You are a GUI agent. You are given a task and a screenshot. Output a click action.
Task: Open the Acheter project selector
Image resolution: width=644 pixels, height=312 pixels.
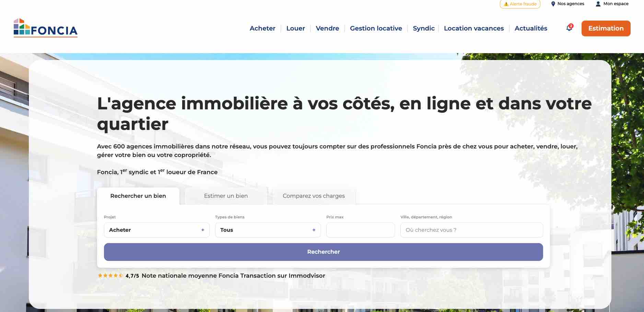coord(157,230)
